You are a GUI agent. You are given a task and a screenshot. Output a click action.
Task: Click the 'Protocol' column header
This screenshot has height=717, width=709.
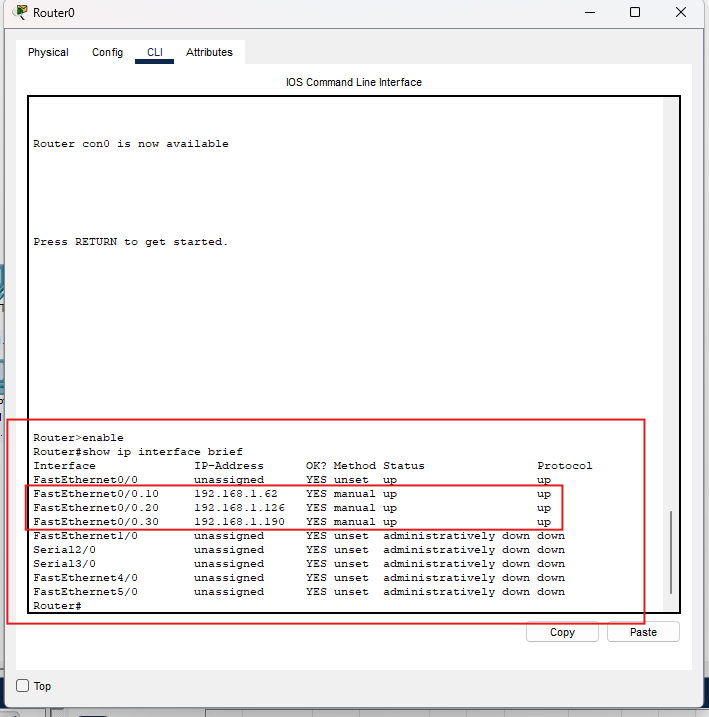[565, 466]
